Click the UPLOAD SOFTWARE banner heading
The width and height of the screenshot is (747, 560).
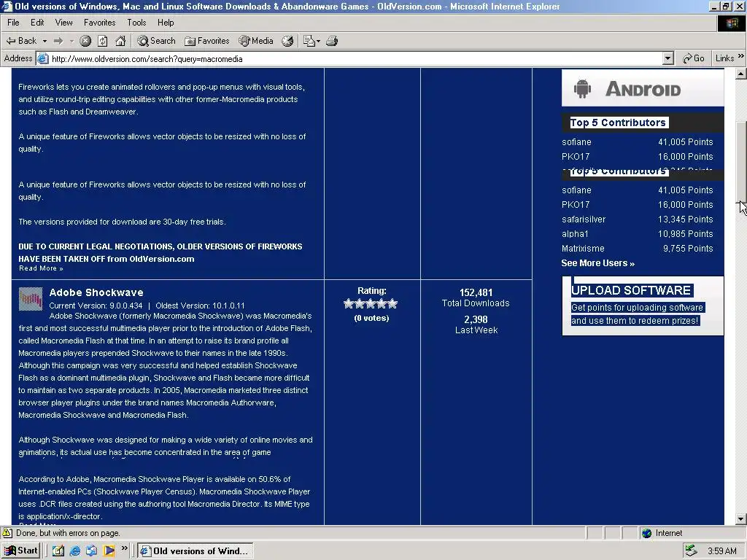631,290
